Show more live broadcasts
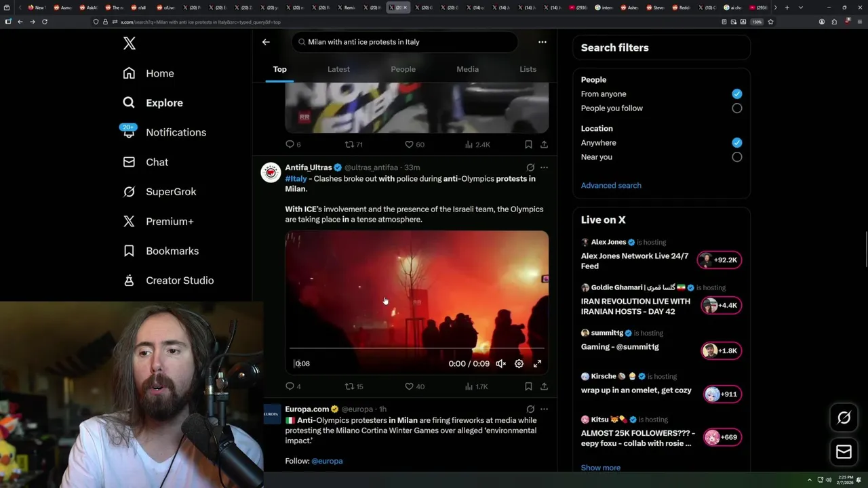The width and height of the screenshot is (868, 488). click(x=601, y=468)
